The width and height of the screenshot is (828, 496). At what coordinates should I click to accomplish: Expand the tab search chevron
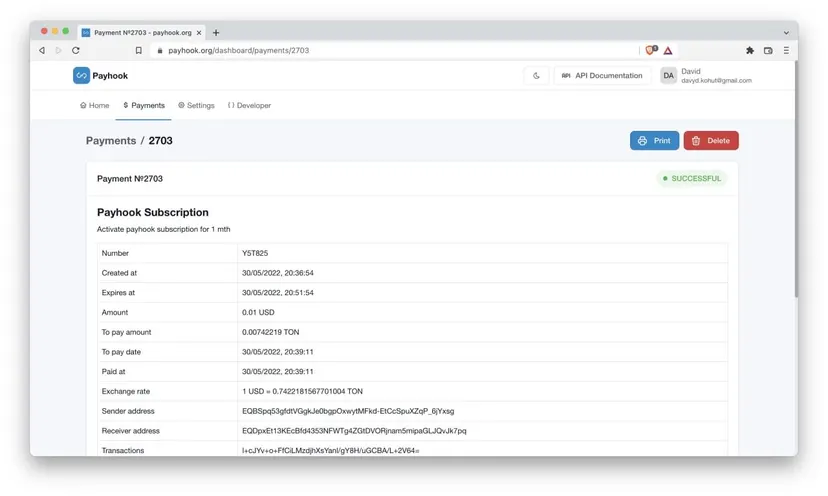(x=786, y=33)
